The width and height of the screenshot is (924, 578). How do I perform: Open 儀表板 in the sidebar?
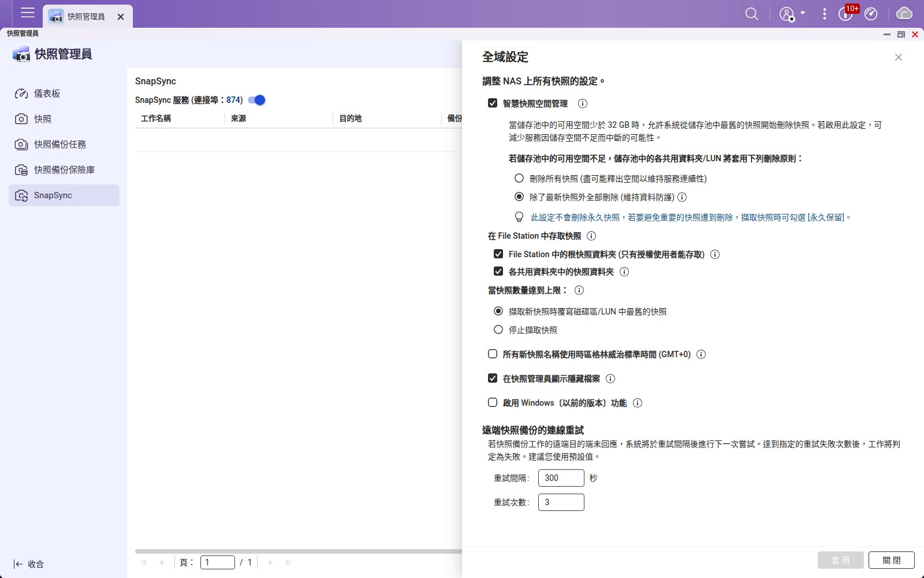[64, 94]
